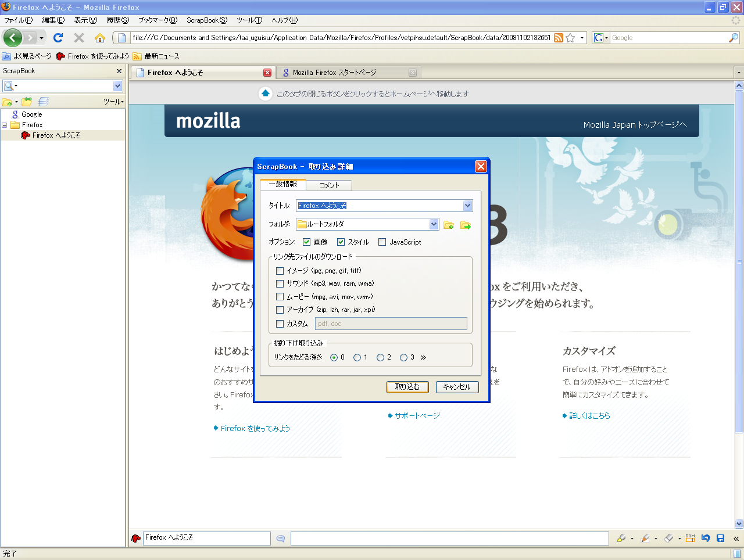Screen dimensions: 744x560
Task: Check the イメージ (jpg, png, gif, tiff) option
Action: [x=280, y=271]
